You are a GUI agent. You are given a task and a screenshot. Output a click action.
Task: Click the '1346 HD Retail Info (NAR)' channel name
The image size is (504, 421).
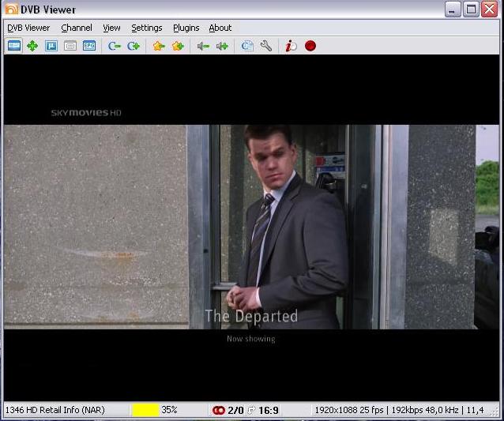point(55,410)
